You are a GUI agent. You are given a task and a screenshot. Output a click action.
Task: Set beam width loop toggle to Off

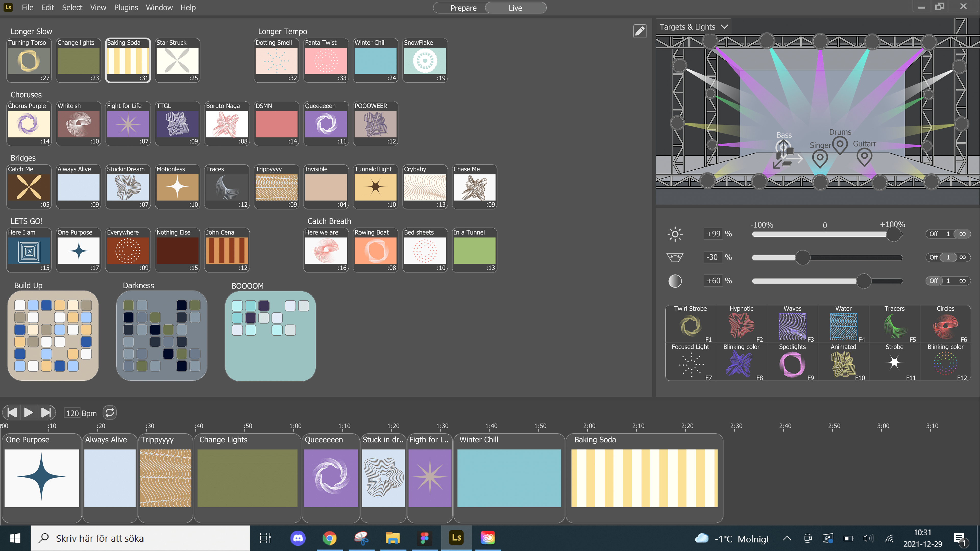coord(934,257)
